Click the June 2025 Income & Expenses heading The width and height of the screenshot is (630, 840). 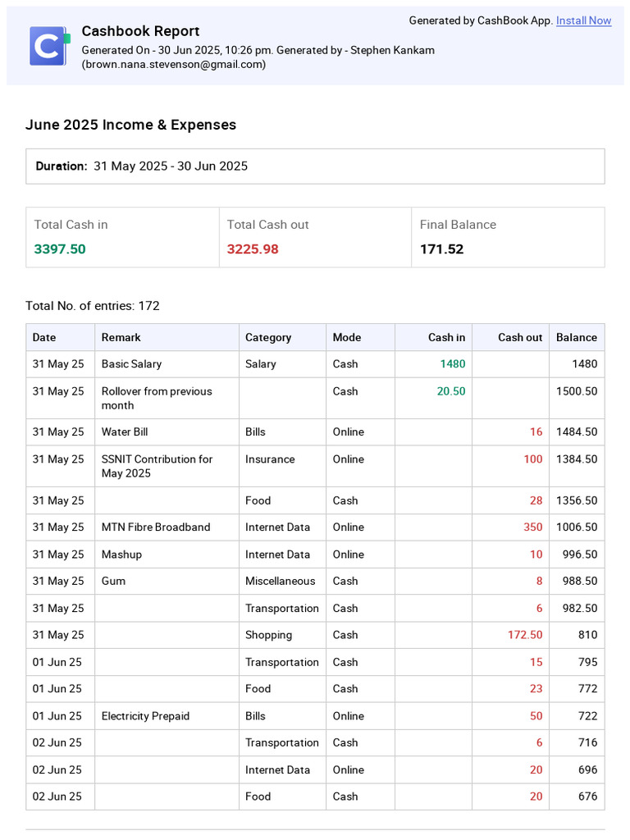click(130, 125)
